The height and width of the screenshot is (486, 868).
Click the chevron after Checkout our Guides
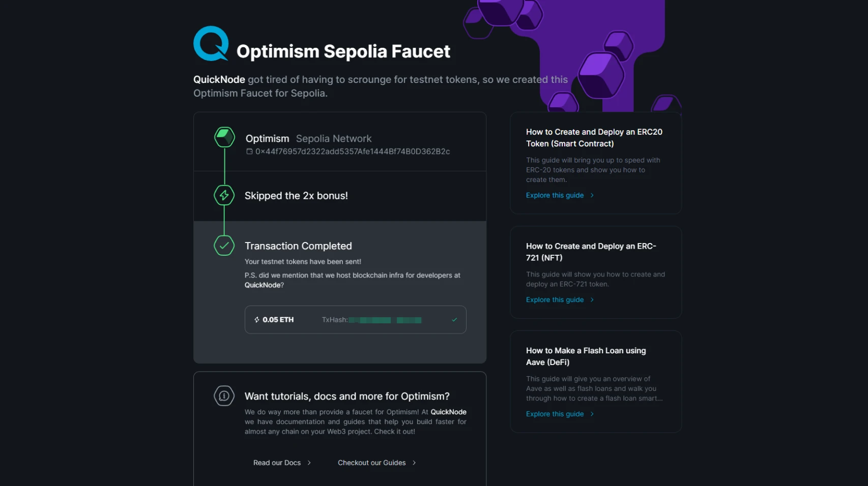pos(414,463)
